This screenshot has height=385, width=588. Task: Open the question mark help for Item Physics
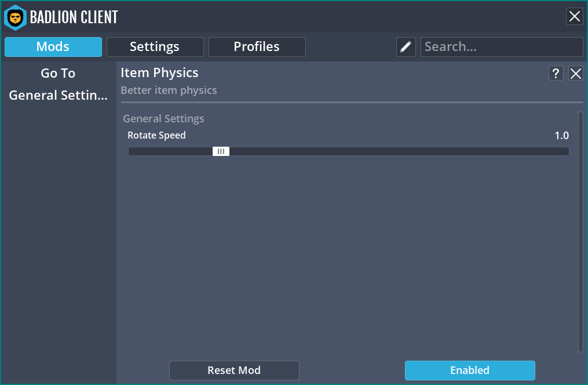pyautogui.click(x=556, y=73)
